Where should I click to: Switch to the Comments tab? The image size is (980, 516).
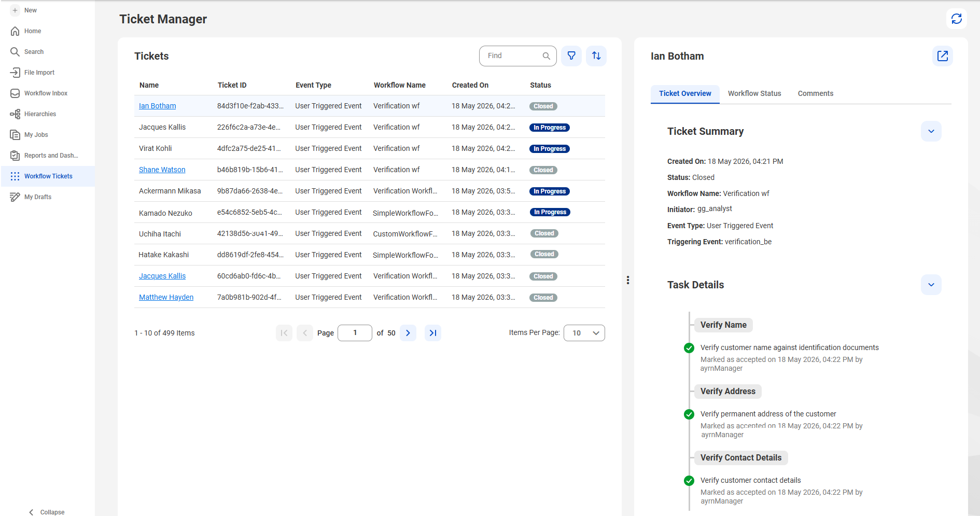(816, 94)
